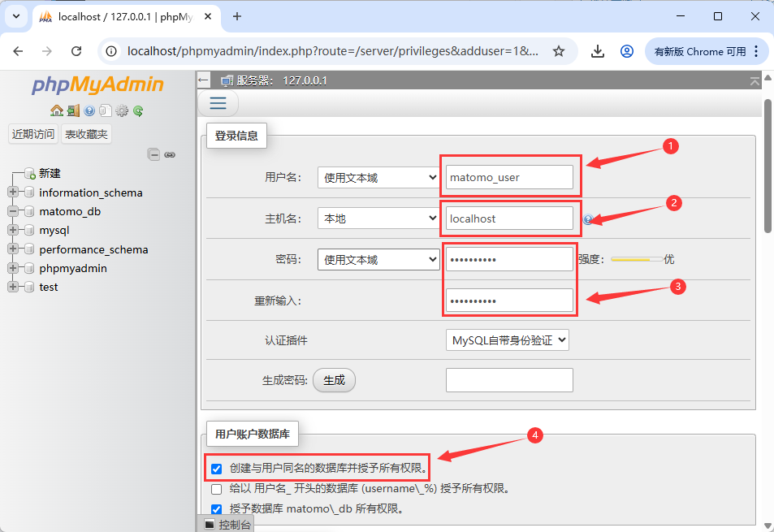Open the password type dropdown
This screenshot has width=774, height=532.
(x=378, y=260)
